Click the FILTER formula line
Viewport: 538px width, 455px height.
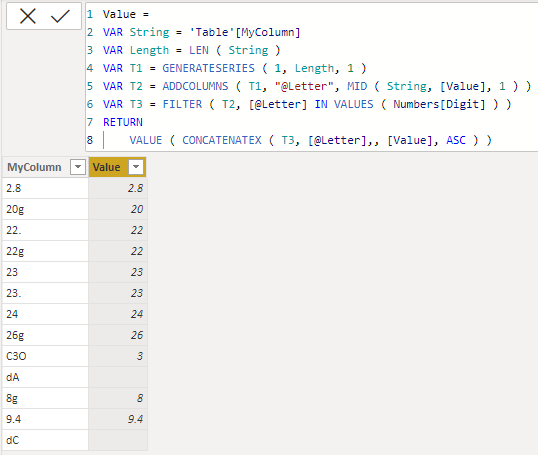307,104
